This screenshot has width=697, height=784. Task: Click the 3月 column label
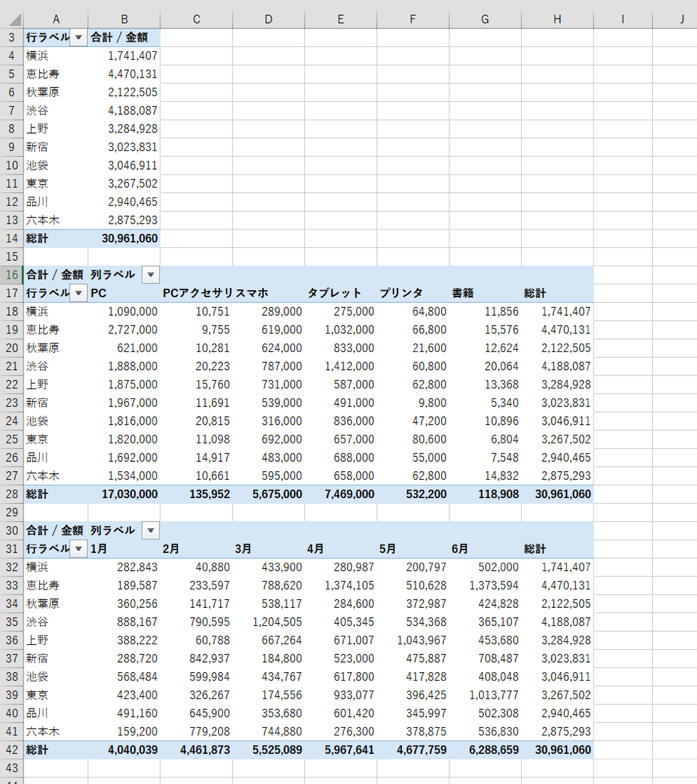click(243, 549)
